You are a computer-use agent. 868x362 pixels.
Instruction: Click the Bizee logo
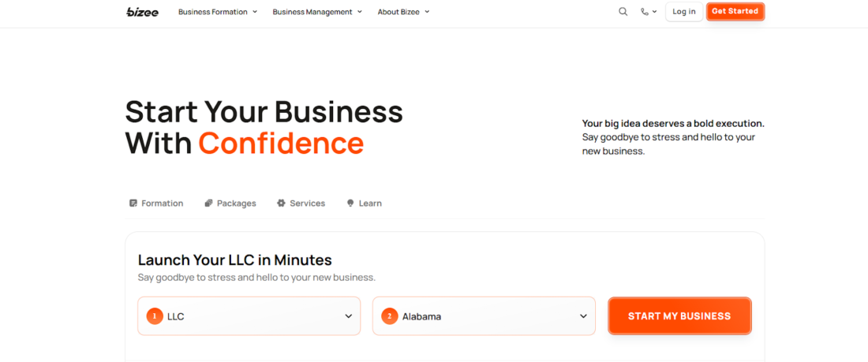click(x=142, y=12)
